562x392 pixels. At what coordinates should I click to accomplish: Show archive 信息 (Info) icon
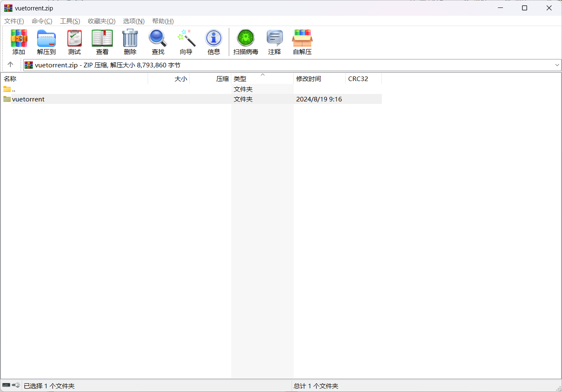(214, 42)
